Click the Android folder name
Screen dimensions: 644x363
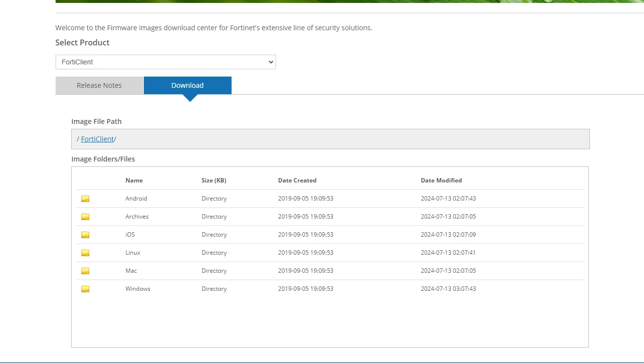coord(137,199)
